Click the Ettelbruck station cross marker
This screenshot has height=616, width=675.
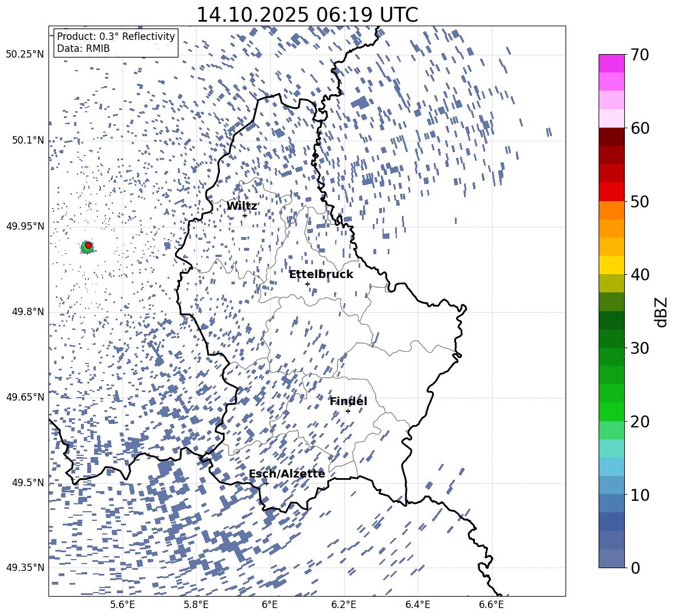pos(307,284)
